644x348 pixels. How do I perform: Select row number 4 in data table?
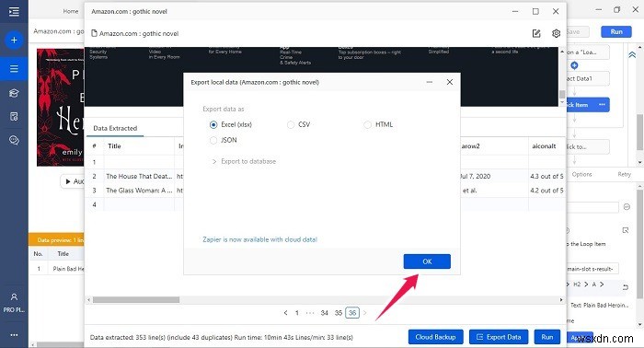(x=95, y=204)
